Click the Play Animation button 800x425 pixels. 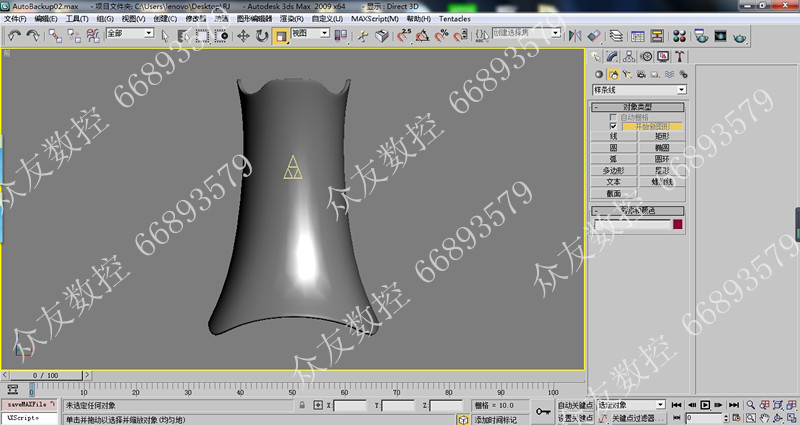(705, 405)
